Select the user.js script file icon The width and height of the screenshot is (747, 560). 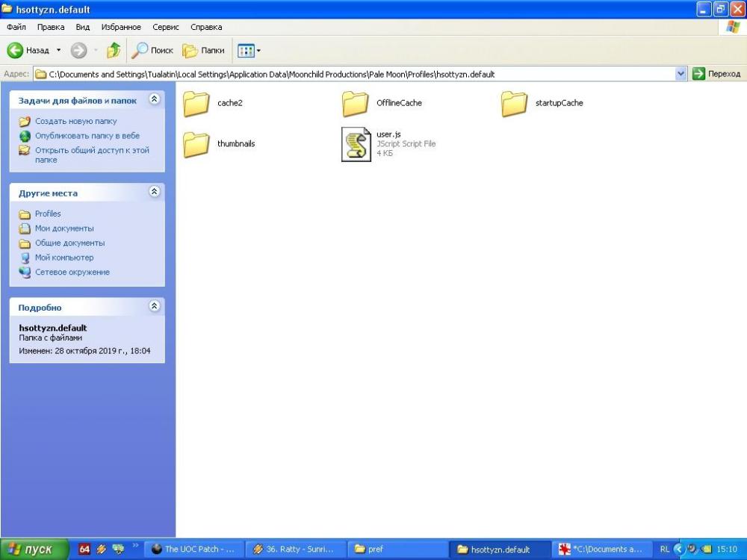[x=356, y=144]
